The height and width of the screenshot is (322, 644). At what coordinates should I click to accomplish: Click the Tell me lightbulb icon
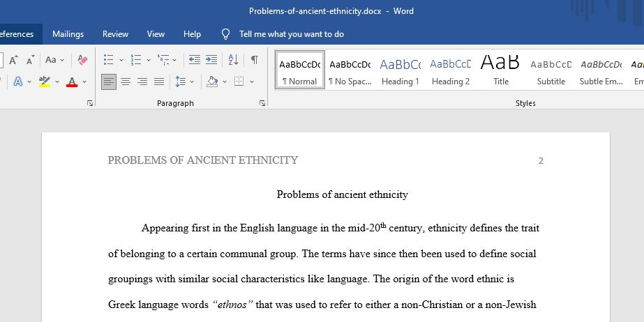click(x=225, y=34)
